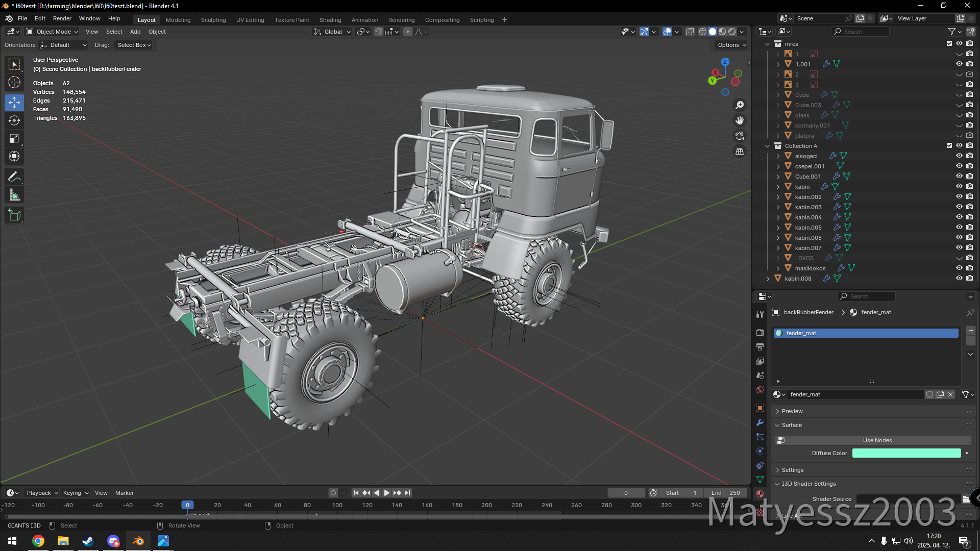980x551 pixels.
Task: Activate the Rotate tool
Action: pyautogui.click(x=14, y=120)
